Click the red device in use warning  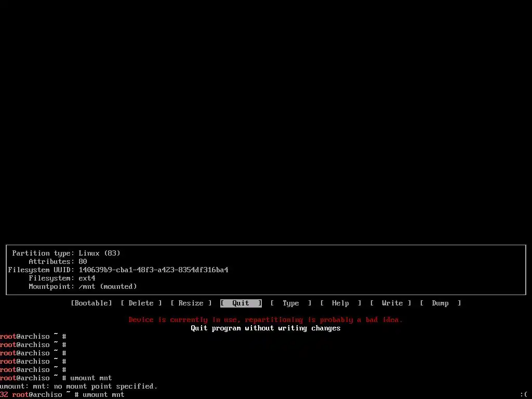click(265, 320)
